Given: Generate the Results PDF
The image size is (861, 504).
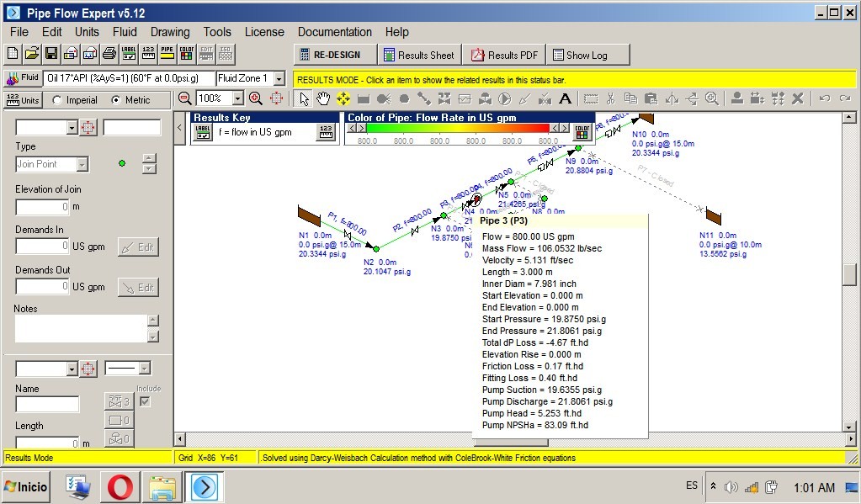Looking at the screenshot, I should [505, 55].
